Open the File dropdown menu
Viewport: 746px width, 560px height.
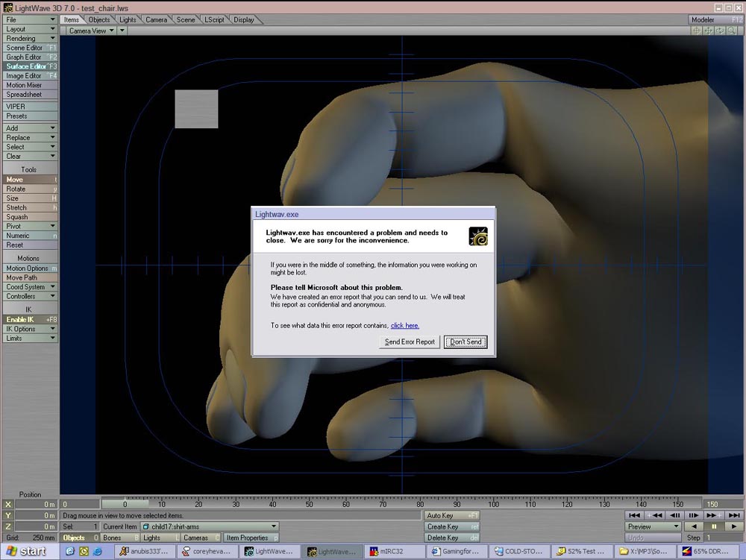click(x=31, y=19)
